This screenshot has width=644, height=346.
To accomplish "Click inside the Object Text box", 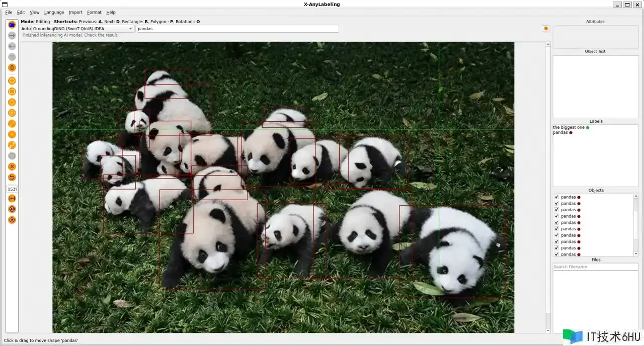I will [595, 86].
